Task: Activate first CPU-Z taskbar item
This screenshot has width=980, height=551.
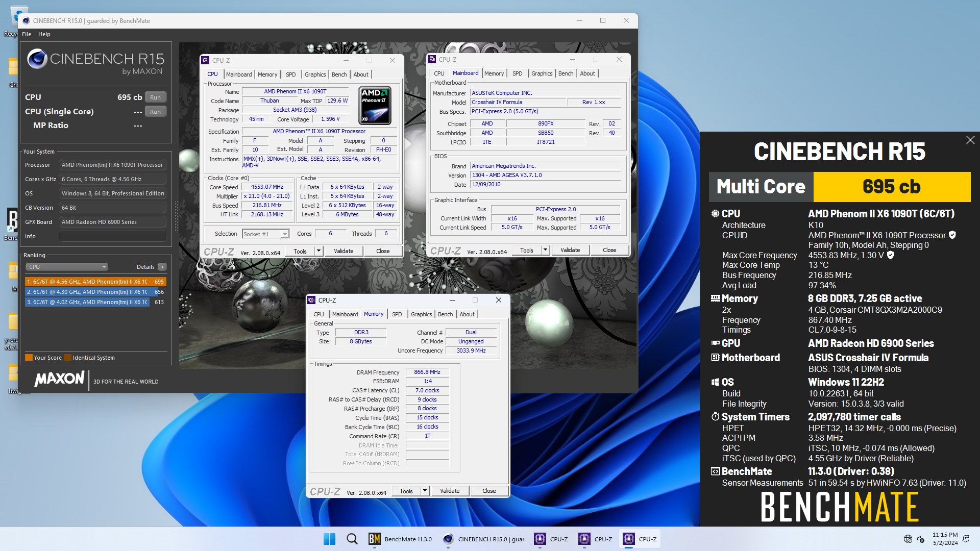Action: coord(551,539)
